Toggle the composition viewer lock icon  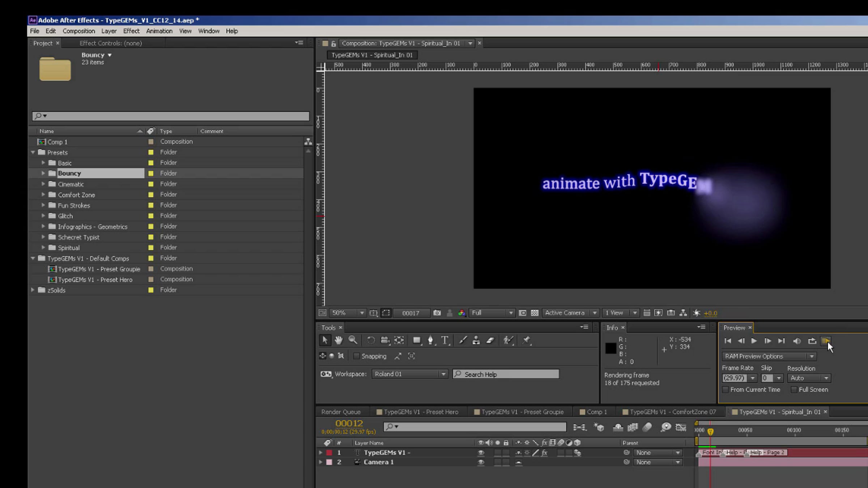333,43
